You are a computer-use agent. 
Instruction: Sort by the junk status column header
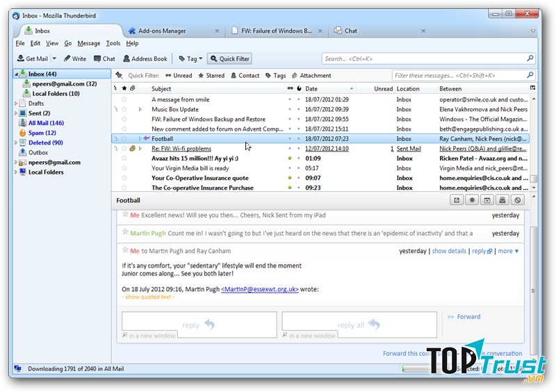point(299,88)
